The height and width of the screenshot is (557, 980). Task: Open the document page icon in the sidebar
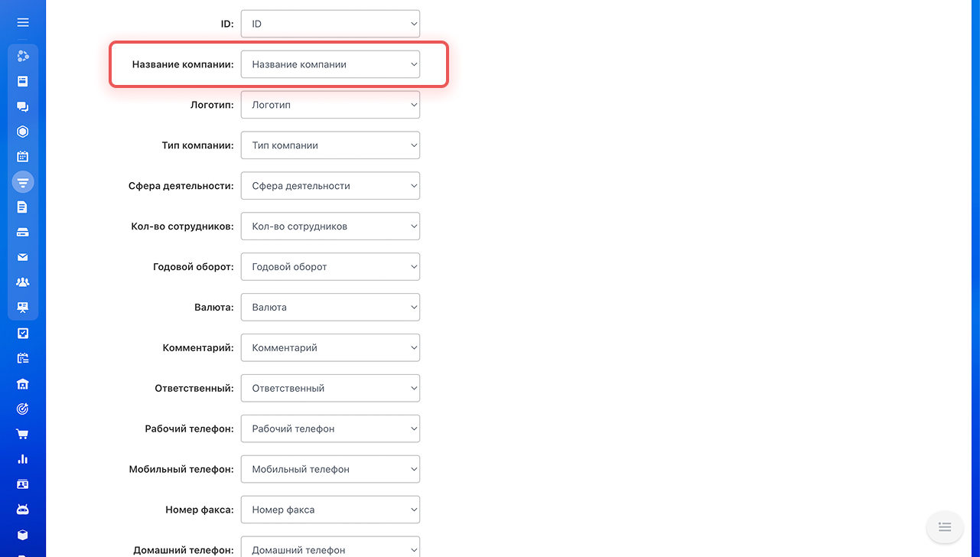click(23, 207)
